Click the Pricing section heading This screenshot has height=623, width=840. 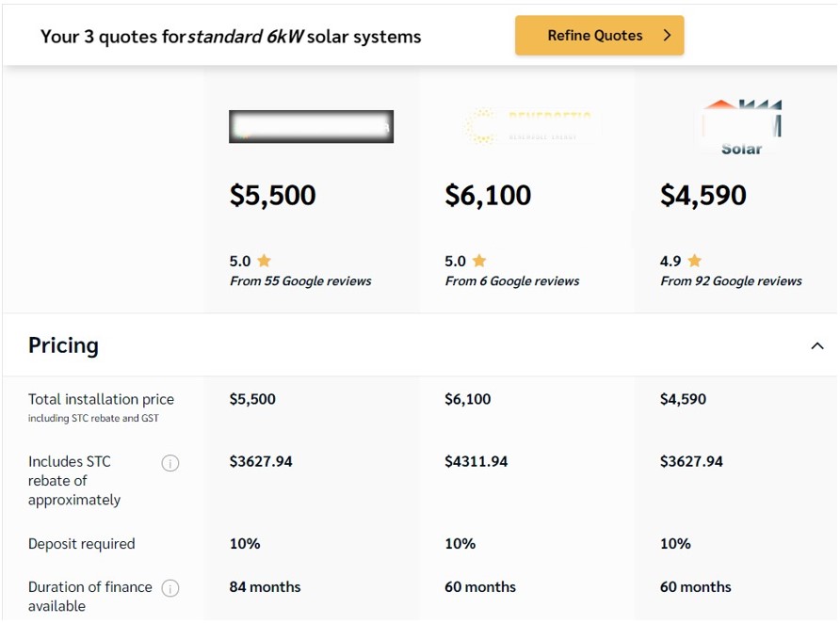point(63,345)
